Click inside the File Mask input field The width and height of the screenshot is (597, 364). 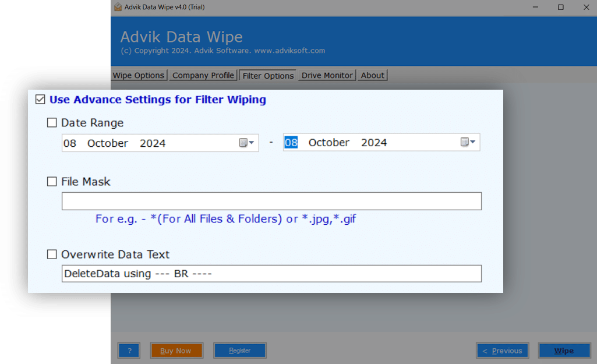point(271,201)
